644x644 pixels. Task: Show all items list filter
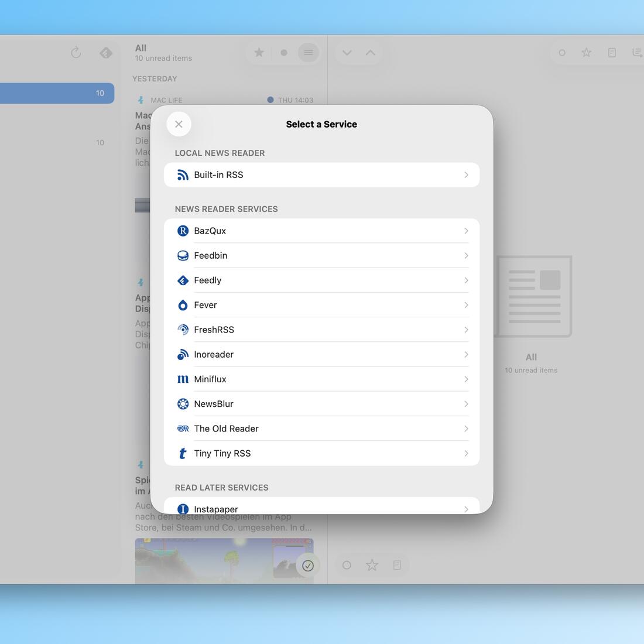pos(309,53)
